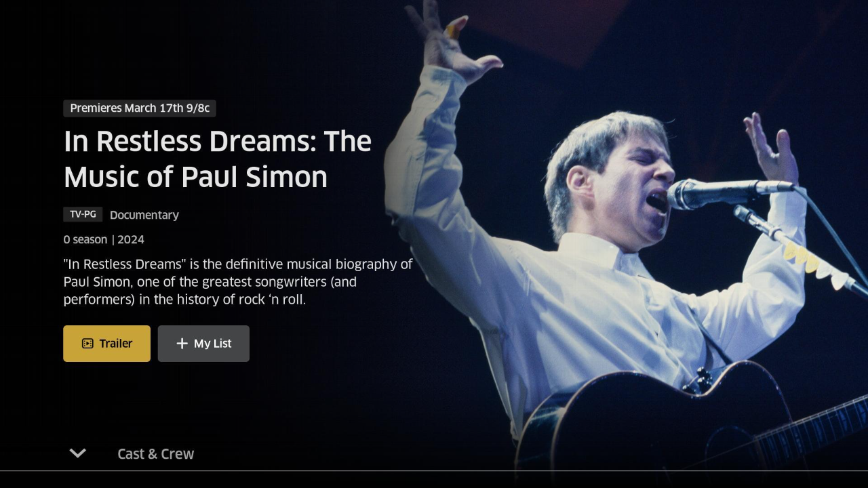Click the divider line below Cast & Crew
The height and width of the screenshot is (488, 868).
pos(434,470)
